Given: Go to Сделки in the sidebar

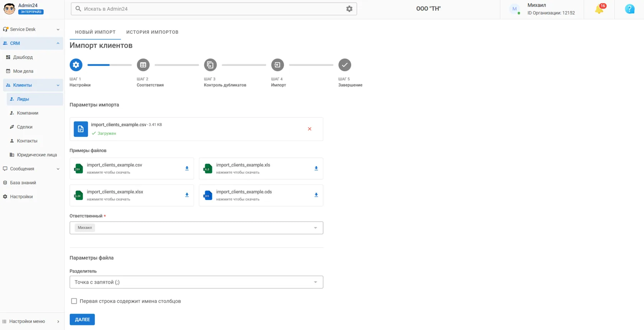Looking at the screenshot, I should click(35, 127).
